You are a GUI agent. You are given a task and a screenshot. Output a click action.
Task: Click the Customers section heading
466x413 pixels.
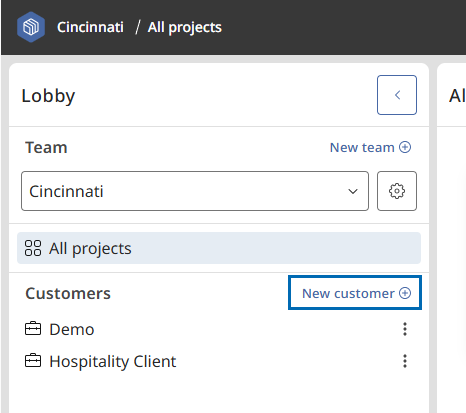(x=68, y=294)
